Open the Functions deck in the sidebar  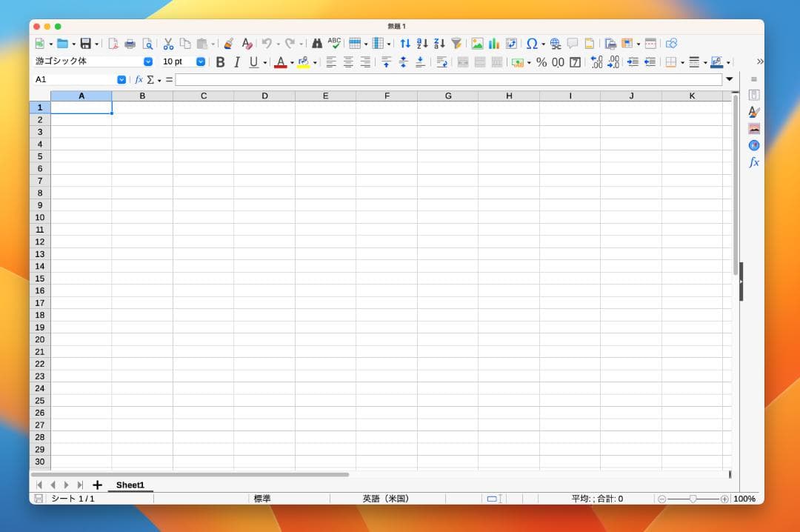click(x=753, y=162)
